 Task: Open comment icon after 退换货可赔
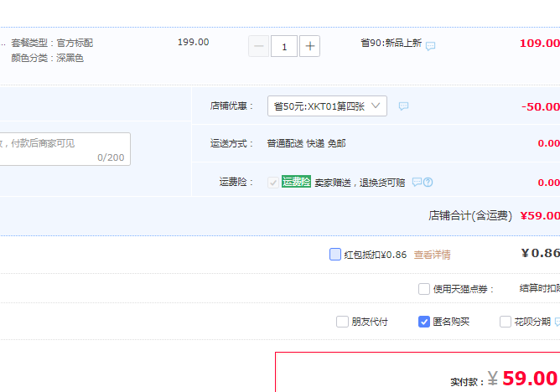[417, 183]
